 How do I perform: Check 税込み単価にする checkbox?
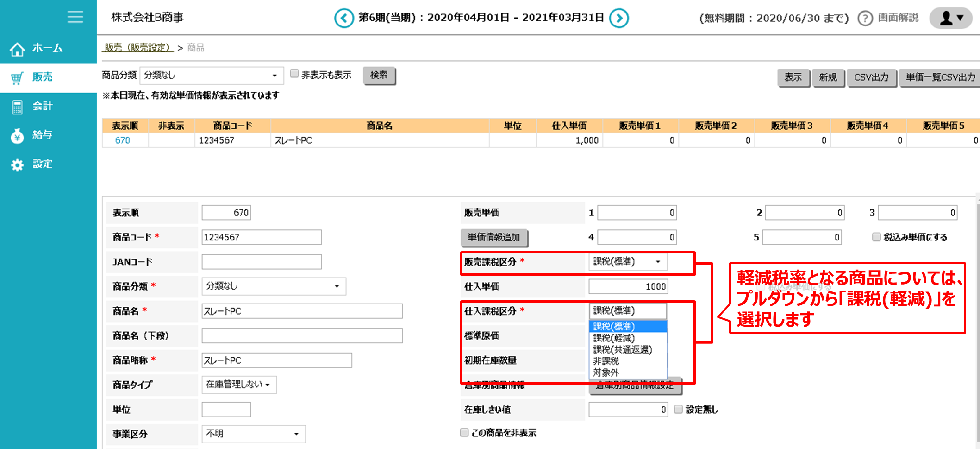pos(876,237)
